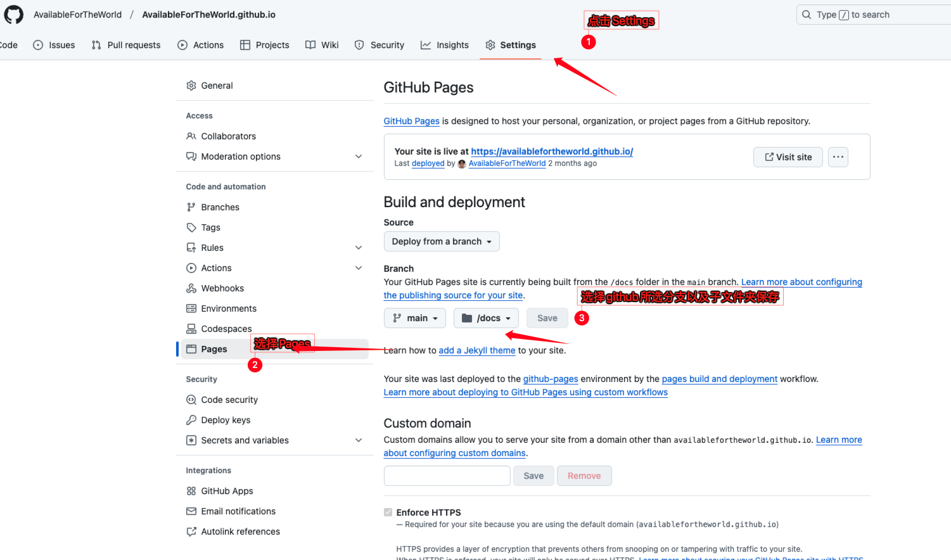The width and height of the screenshot is (951, 560).
Task: Open the github-pages environment link
Action: pos(551,379)
